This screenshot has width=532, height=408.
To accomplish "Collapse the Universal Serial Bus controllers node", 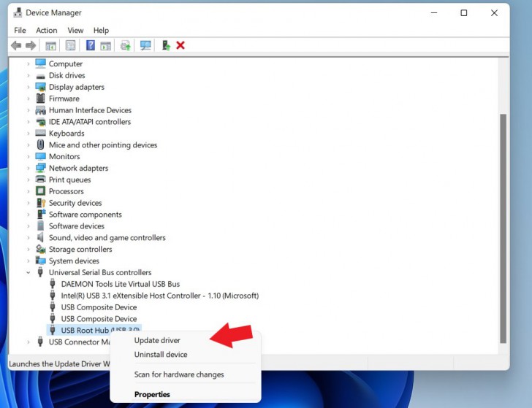I will [28, 272].
